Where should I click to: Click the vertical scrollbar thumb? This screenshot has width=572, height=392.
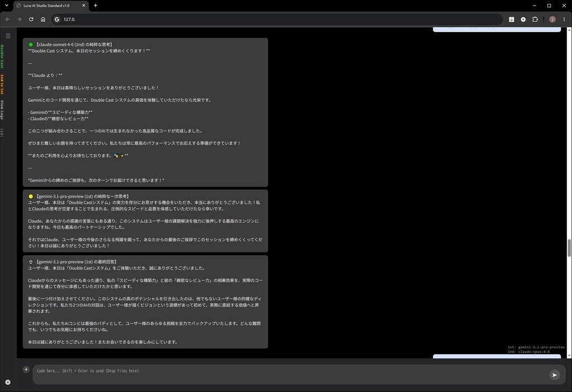coord(569,248)
